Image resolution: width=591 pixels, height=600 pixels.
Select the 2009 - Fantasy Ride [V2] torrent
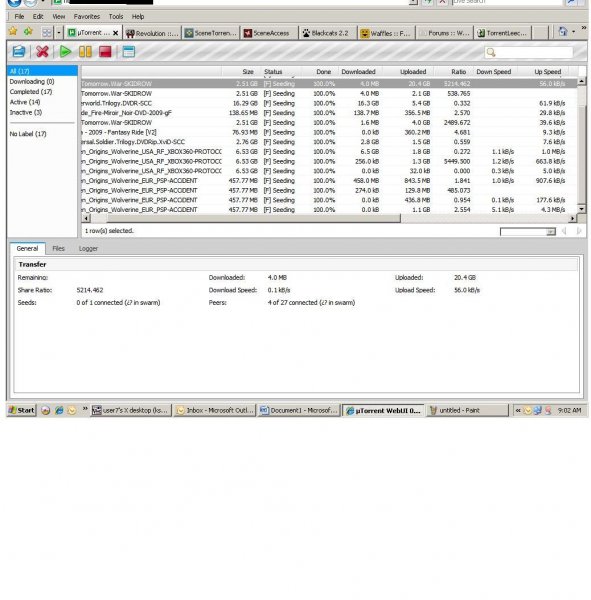[x=328, y=132]
